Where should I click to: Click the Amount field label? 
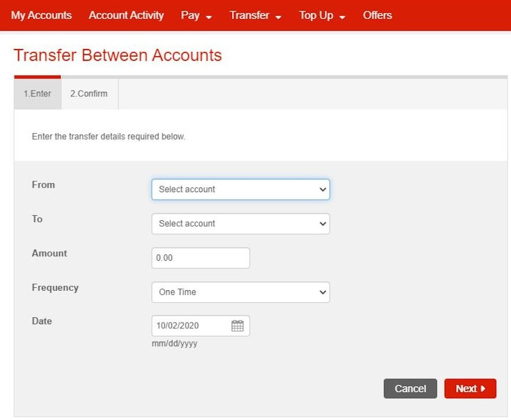pos(49,253)
